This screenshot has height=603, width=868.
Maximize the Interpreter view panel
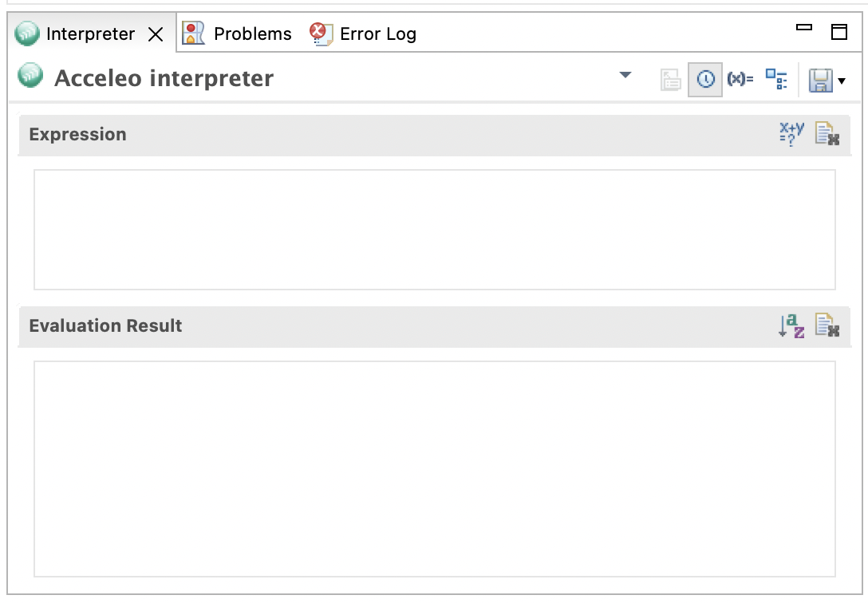pyautogui.click(x=839, y=32)
